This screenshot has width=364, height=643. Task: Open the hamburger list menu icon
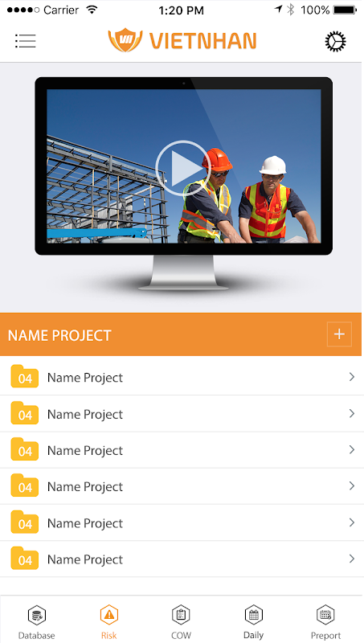pyautogui.click(x=26, y=41)
